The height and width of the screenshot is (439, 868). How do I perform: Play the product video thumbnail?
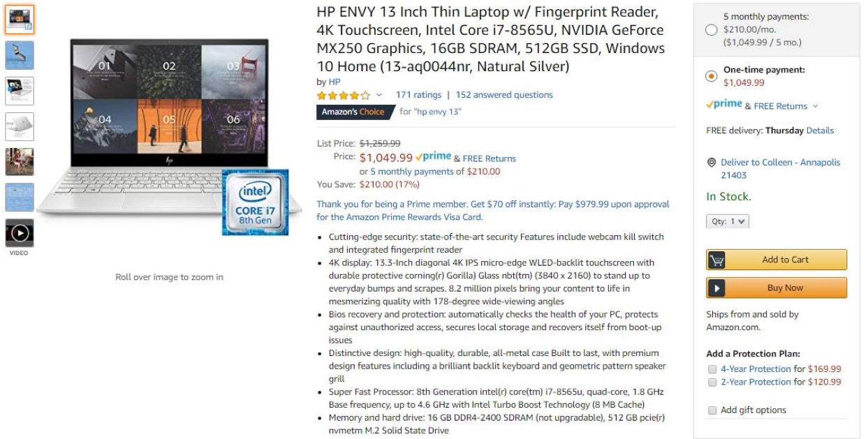pyautogui.click(x=20, y=233)
